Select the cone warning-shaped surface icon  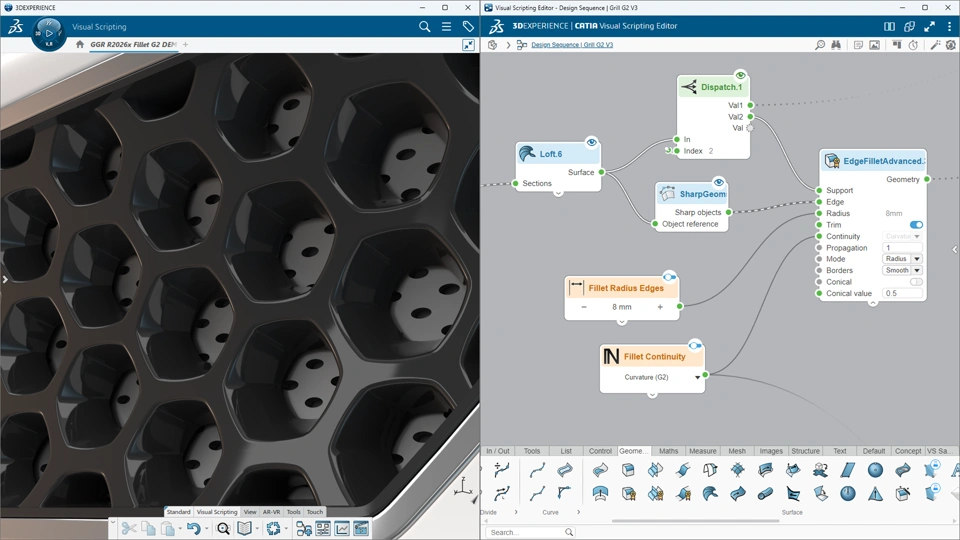876,493
